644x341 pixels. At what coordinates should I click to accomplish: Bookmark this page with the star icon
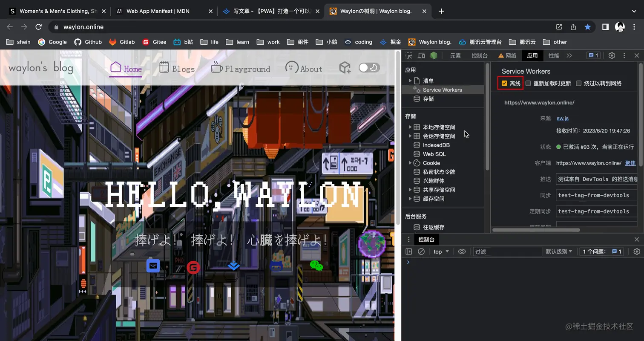tap(588, 27)
